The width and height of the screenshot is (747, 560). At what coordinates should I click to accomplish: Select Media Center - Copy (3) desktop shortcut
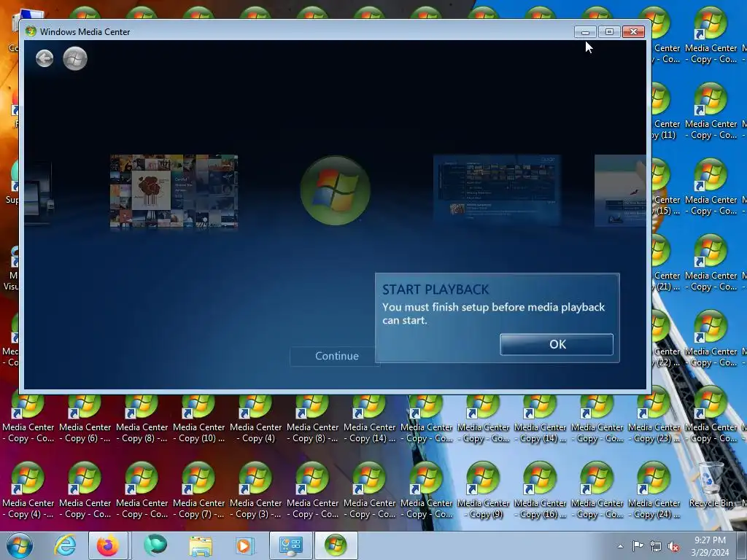(x=255, y=491)
